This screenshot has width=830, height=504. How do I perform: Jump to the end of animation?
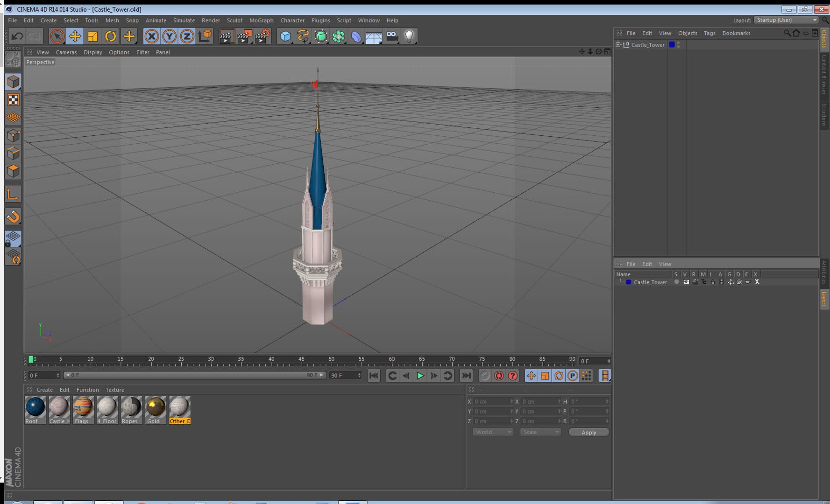pos(466,376)
